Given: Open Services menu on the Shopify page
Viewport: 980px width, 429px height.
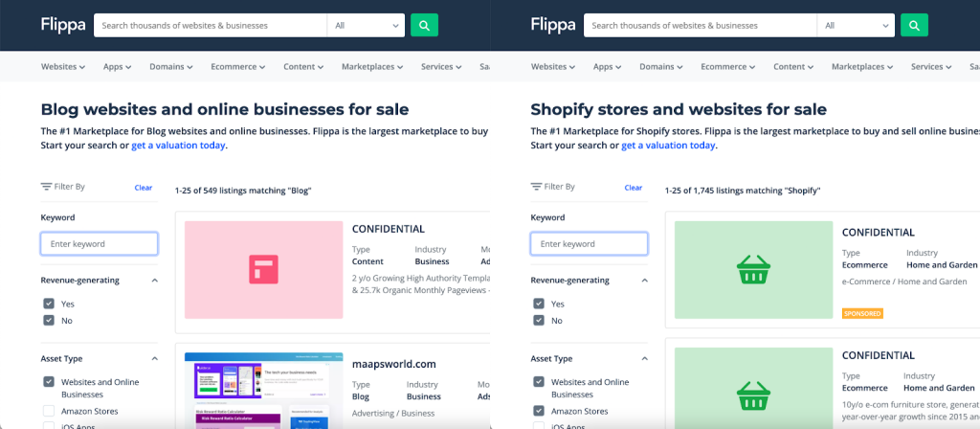Looking at the screenshot, I should point(931,66).
